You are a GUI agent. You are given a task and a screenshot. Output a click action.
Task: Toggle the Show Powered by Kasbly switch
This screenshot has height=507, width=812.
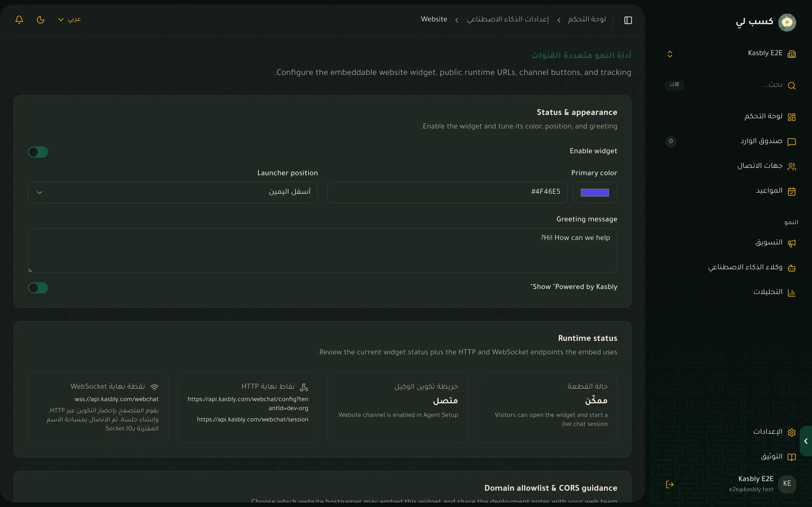(x=38, y=288)
